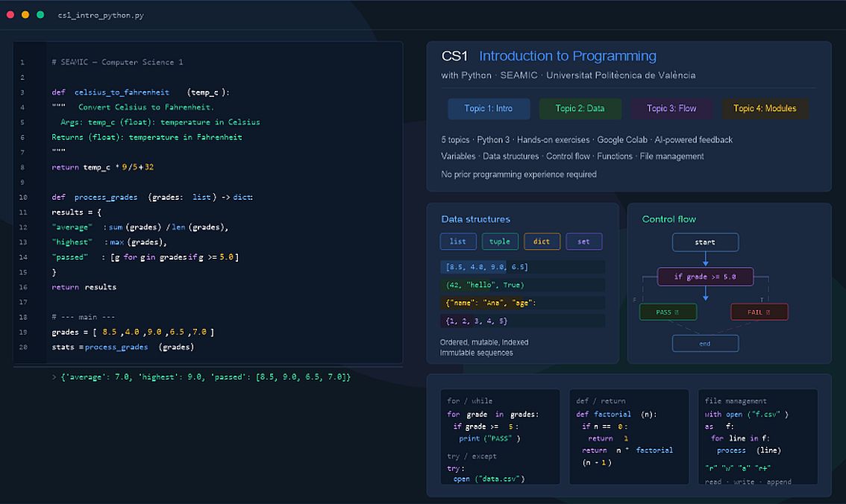
Task: Click the 'Control flow' panel heading
Action: coord(668,219)
